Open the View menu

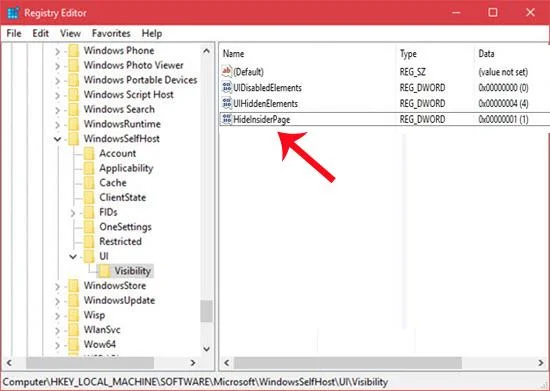[x=70, y=33]
